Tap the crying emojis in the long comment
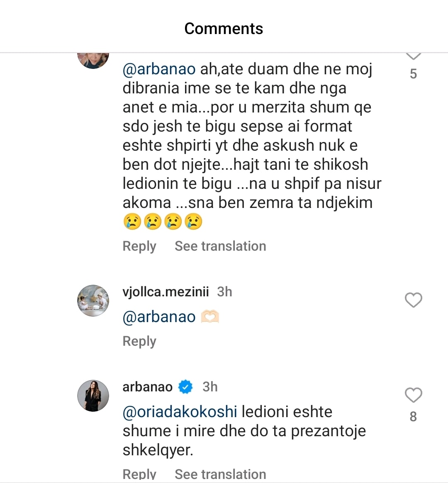The width and height of the screenshot is (448, 491). point(163,221)
